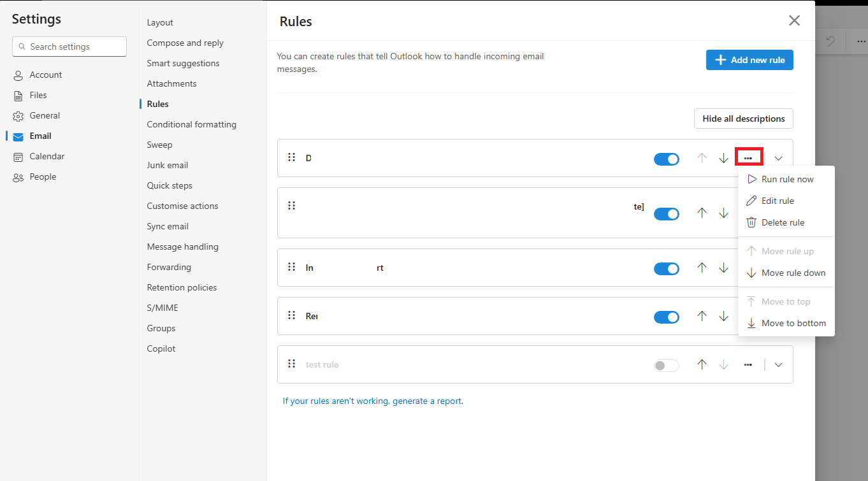The image size is (868, 481).
Task: Choose Move rule down from menu
Action: pyautogui.click(x=786, y=273)
